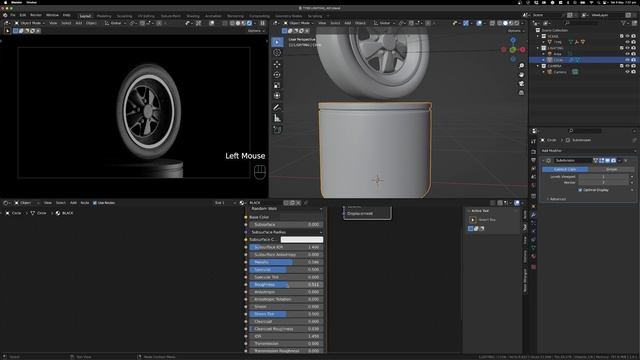Toggle Use Nodes checkbox in shader editor
The image size is (640, 360).
95,203
